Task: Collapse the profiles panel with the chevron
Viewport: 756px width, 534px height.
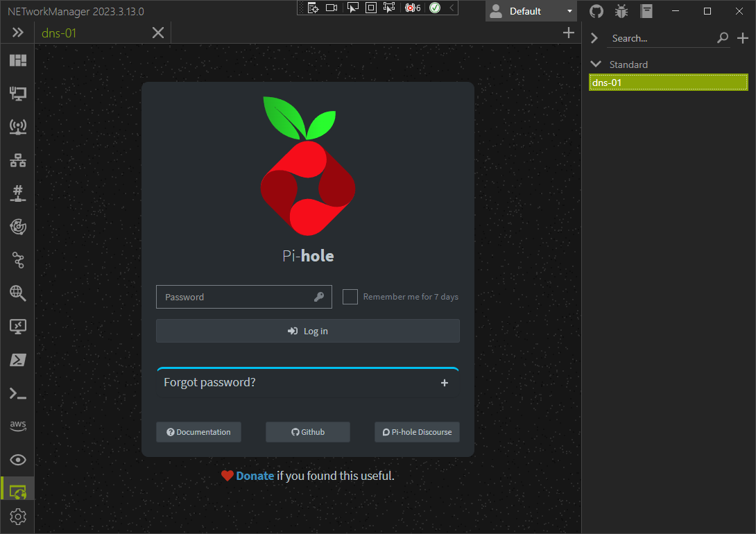Action: point(594,38)
